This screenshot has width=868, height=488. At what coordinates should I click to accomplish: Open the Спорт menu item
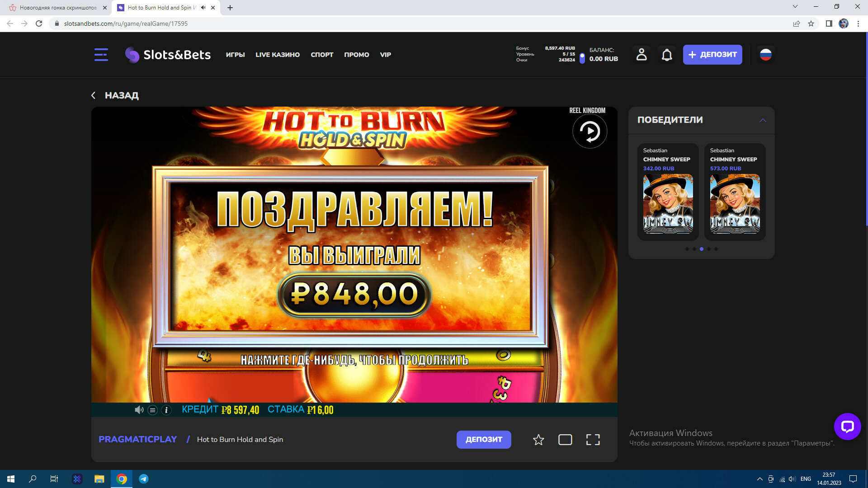tap(322, 55)
